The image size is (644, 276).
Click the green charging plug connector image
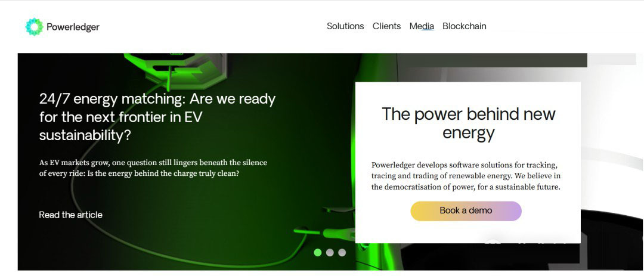click(333, 234)
